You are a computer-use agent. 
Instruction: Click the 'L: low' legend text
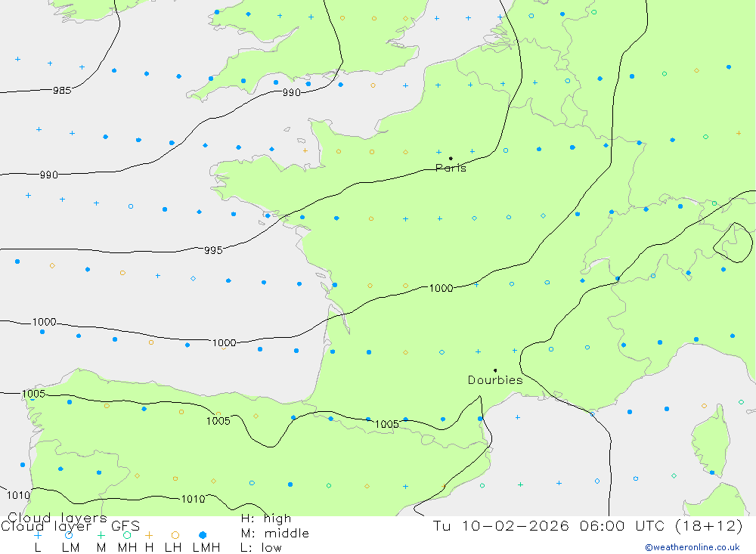tap(261, 548)
